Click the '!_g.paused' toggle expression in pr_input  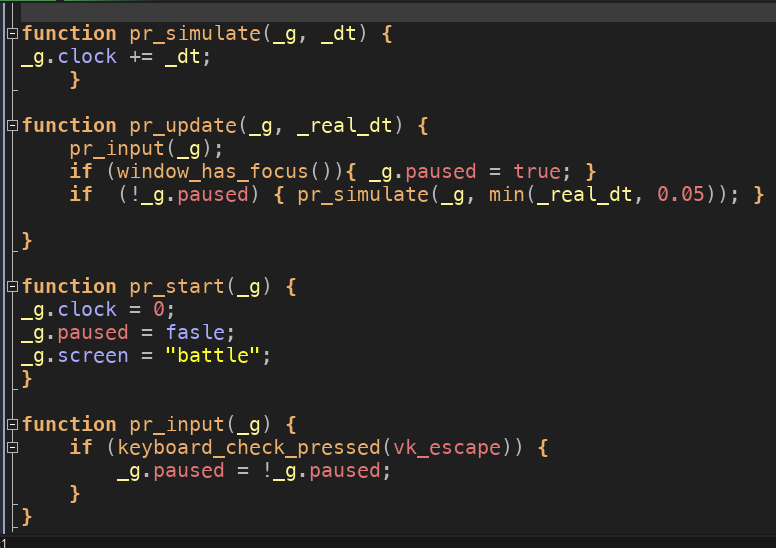321,471
